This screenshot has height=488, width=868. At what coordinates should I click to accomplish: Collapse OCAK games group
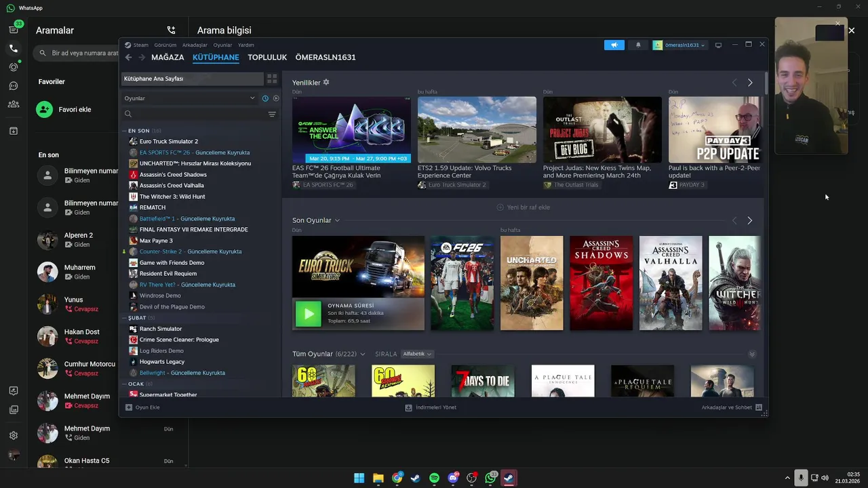pyautogui.click(x=125, y=384)
